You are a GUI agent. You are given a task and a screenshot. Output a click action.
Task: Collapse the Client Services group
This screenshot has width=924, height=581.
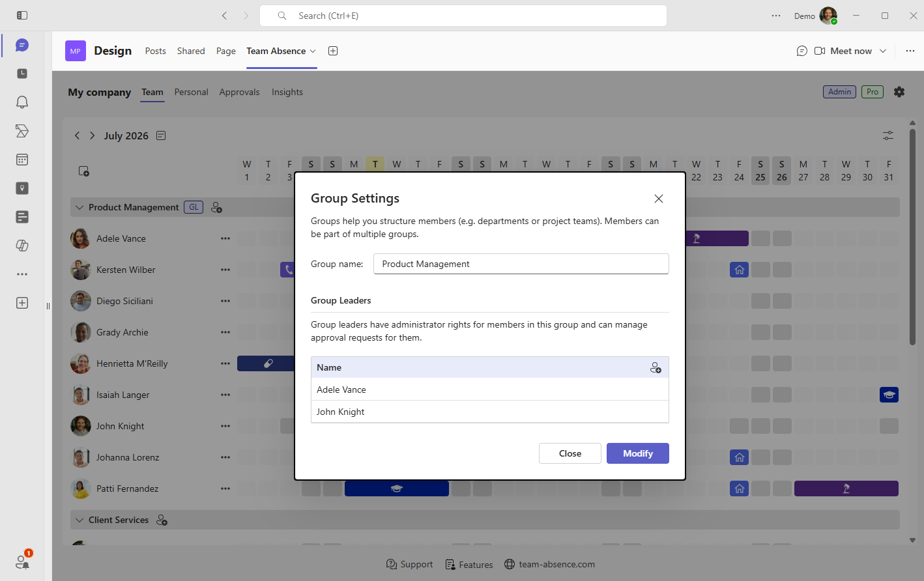(x=79, y=520)
